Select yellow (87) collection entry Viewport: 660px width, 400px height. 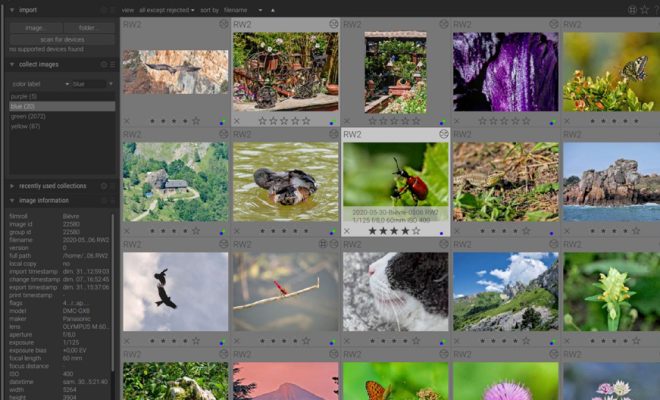pos(62,126)
